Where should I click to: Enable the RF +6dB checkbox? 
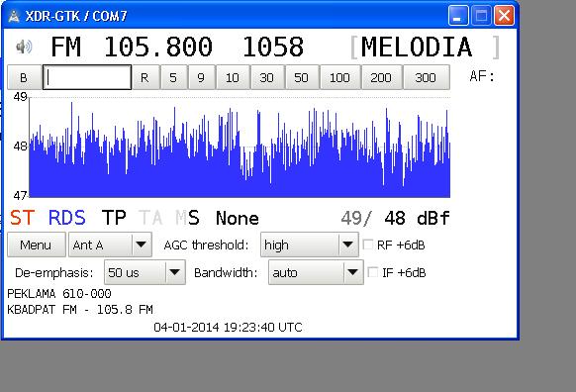[368, 245]
